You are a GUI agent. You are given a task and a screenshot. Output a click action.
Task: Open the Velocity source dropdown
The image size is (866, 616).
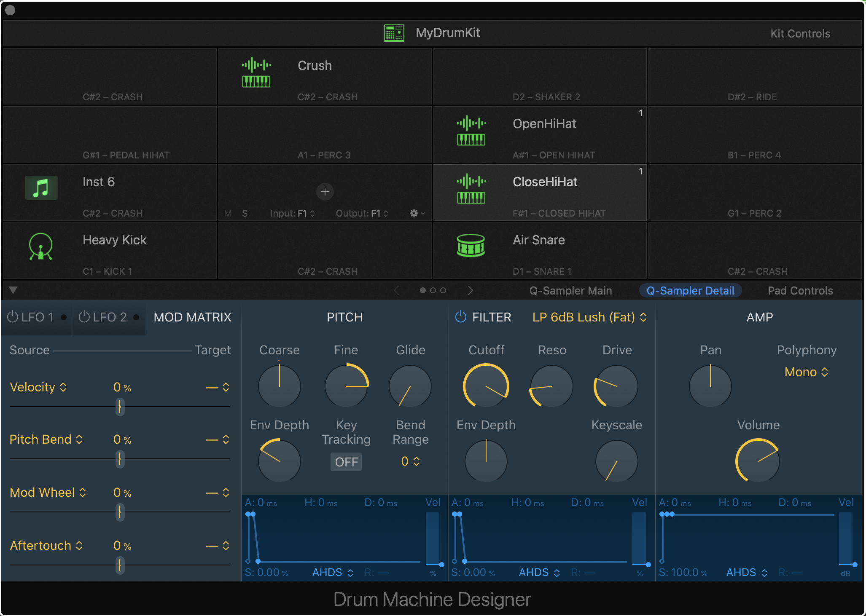pyautogui.click(x=38, y=387)
